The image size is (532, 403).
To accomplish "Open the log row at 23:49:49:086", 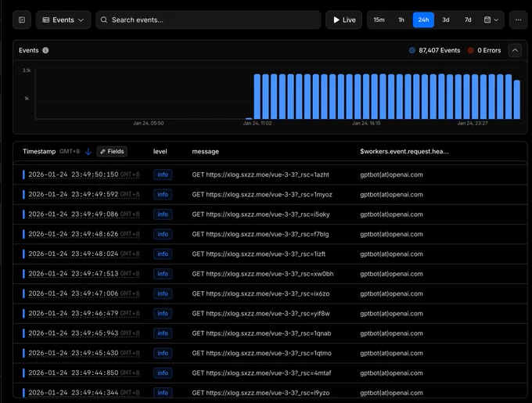I will 270,214.
